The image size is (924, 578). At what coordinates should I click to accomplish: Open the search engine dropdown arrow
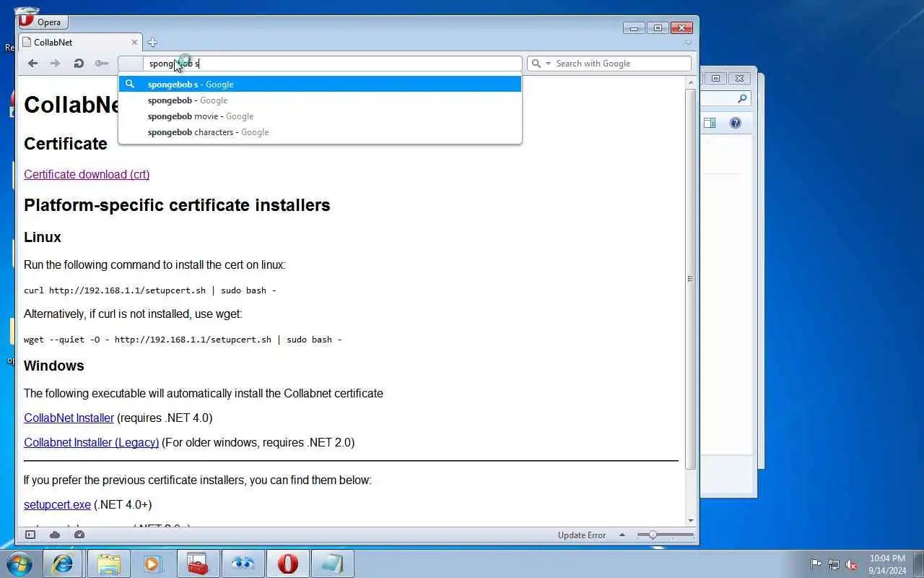[548, 64]
